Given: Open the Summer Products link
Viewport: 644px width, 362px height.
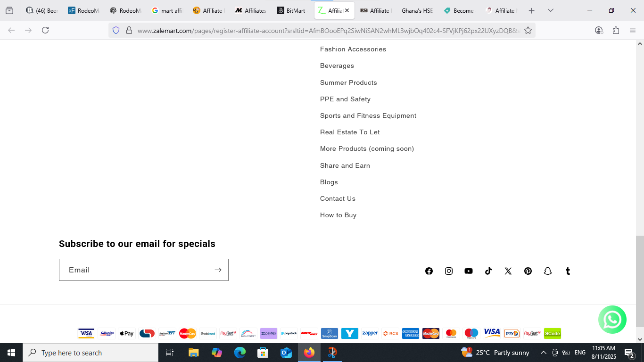Looking at the screenshot, I should 348,82.
